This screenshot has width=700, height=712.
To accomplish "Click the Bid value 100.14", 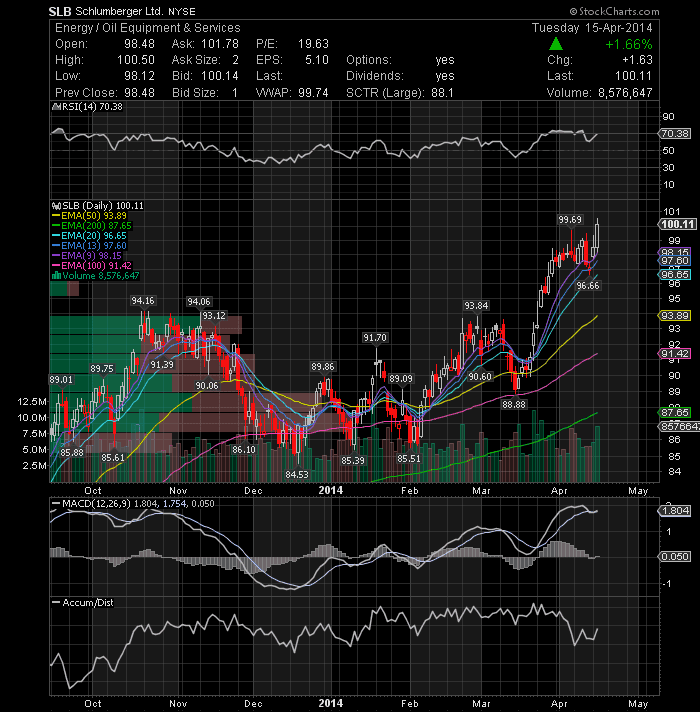I will coord(220,76).
